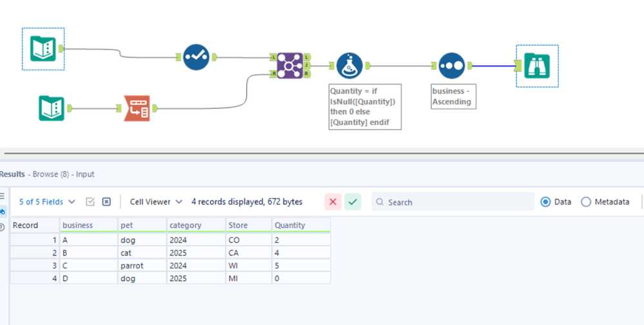644x325 pixels.
Task: Click the 'parrot' cell
Action: click(142, 266)
